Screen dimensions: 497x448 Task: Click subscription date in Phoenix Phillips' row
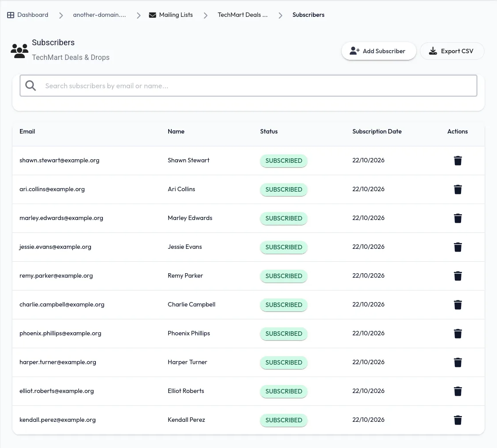coord(368,333)
